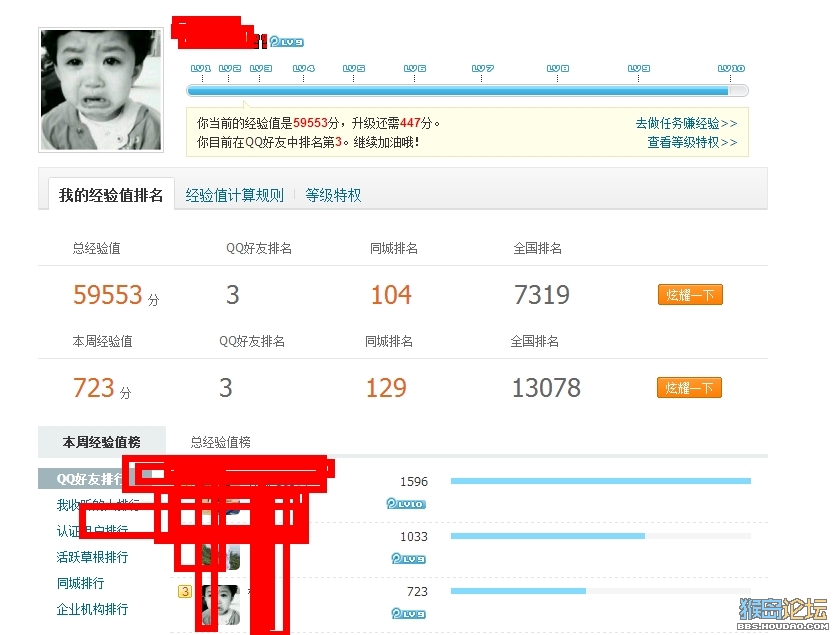The width and height of the screenshot is (834, 635).
Task: Click 炫耀一下 button for total experience
Action: (690, 295)
